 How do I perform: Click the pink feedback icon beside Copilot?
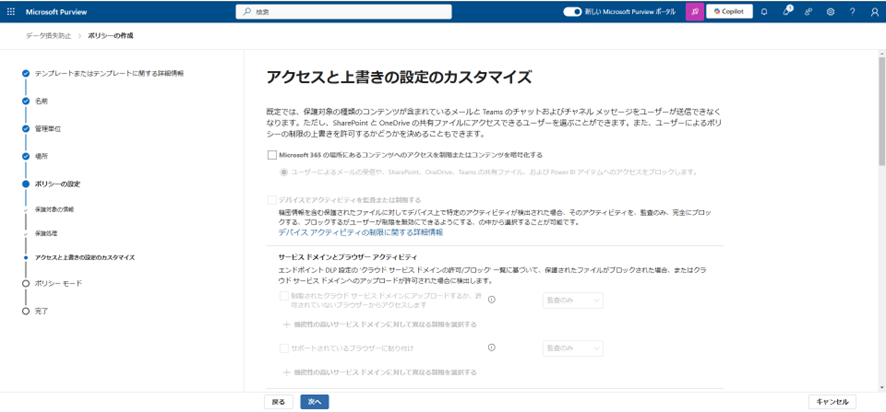click(694, 12)
